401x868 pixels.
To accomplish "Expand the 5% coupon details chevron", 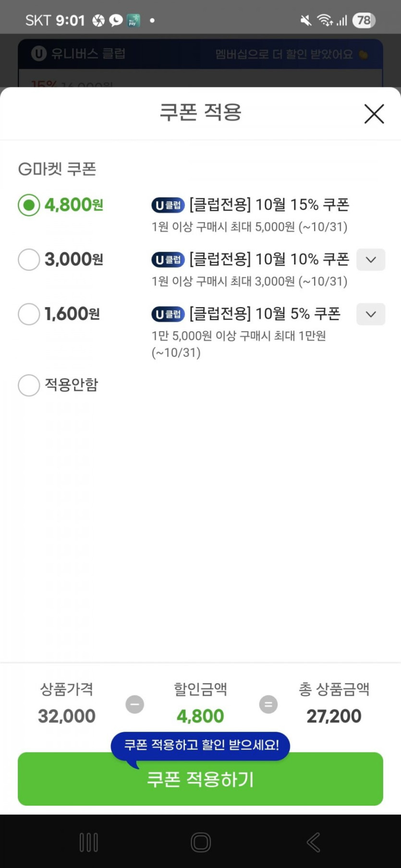I will pos(370,314).
